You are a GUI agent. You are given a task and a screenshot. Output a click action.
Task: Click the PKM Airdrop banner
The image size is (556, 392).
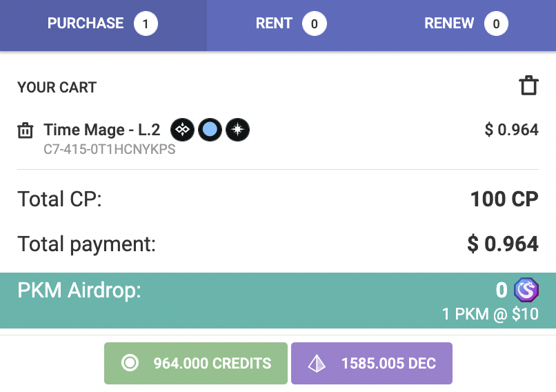point(278,300)
